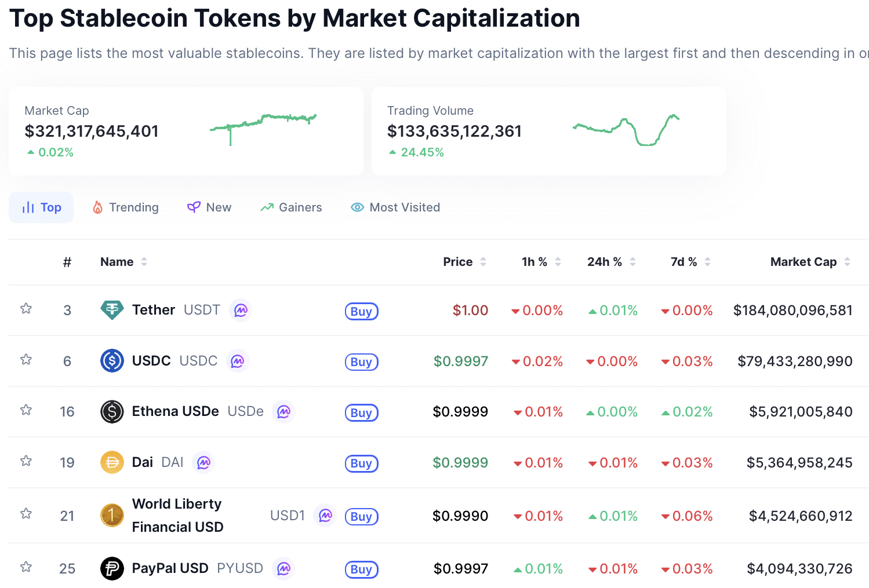Select the Tether logo icon
Viewport: 869px width, 588px height.
click(112, 310)
